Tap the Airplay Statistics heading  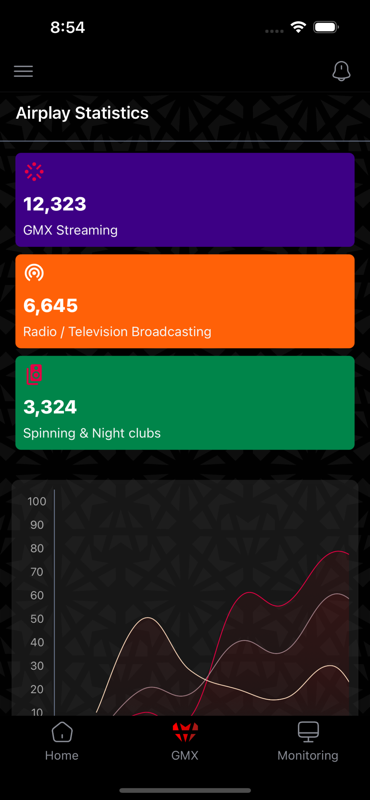pos(82,113)
